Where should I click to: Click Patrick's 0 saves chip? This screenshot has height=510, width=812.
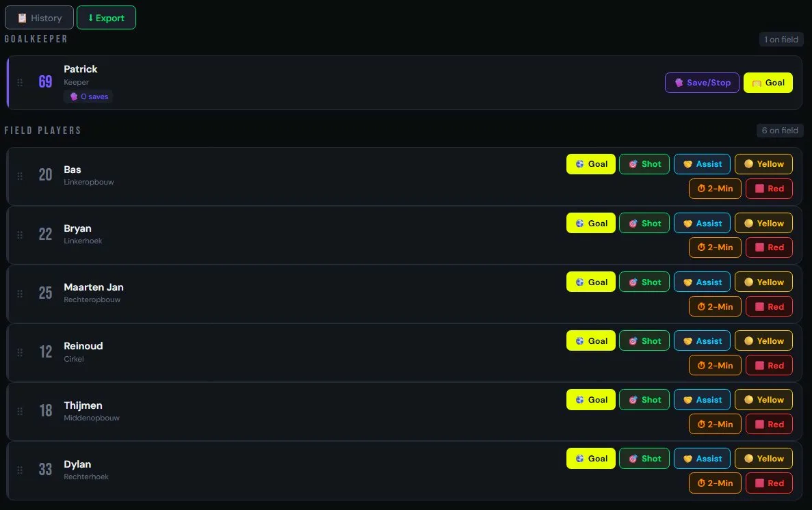[x=88, y=96]
